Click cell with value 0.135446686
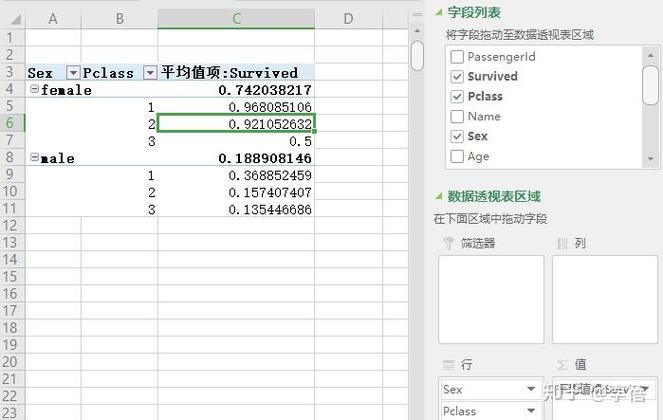The image size is (663, 420). point(236,209)
